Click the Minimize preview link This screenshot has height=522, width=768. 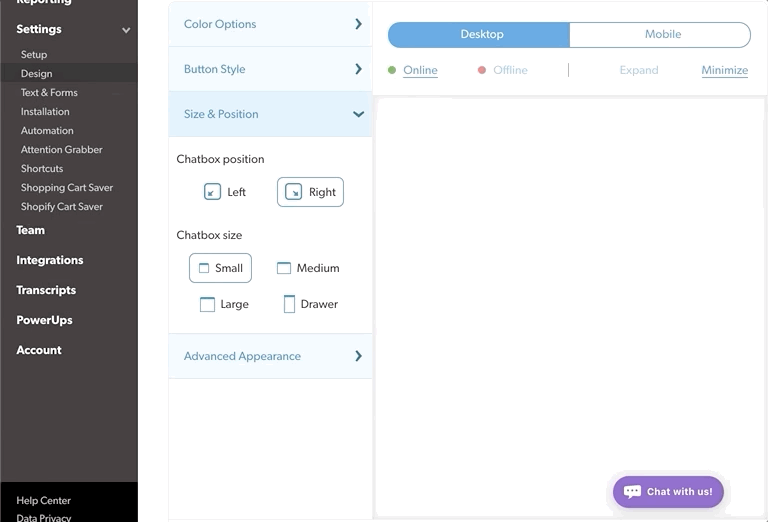pos(724,70)
